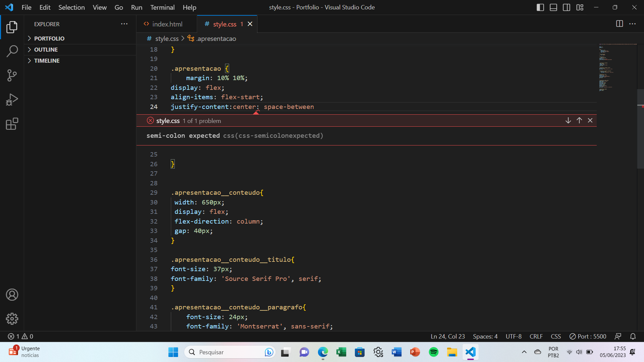Open Word from the taskbar
Viewport: 644px width, 362px height.
pyautogui.click(x=396, y=352)
